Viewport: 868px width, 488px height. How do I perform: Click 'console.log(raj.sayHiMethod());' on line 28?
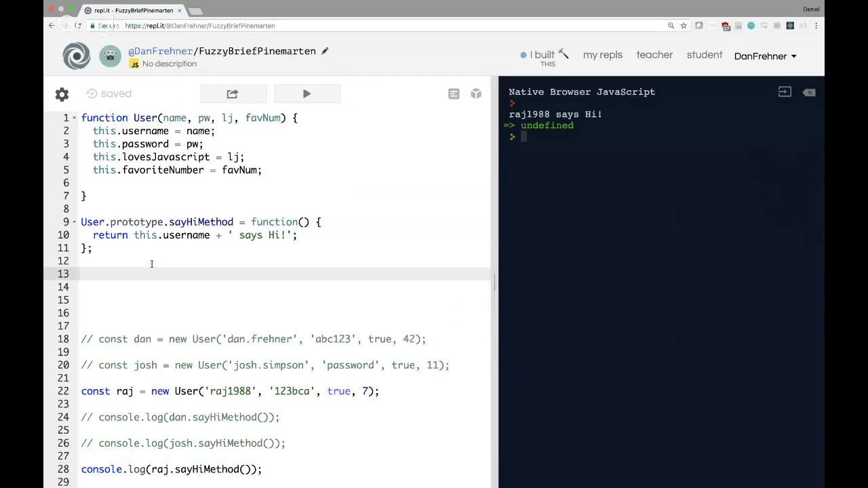[x=172, y=469]
